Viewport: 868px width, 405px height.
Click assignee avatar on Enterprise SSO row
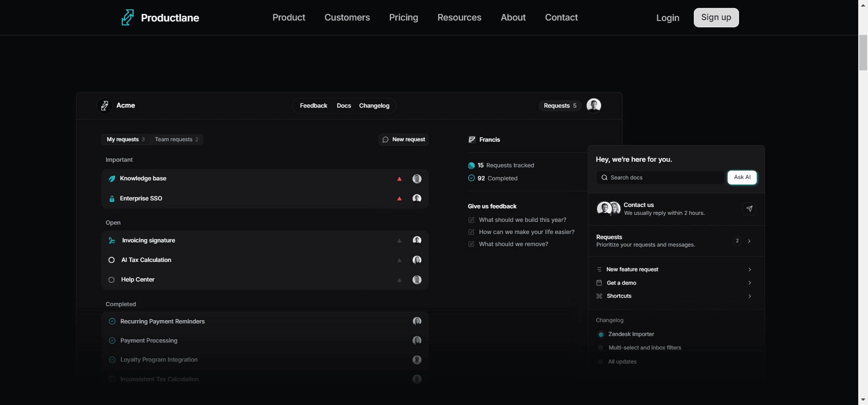tap(417, 198)
